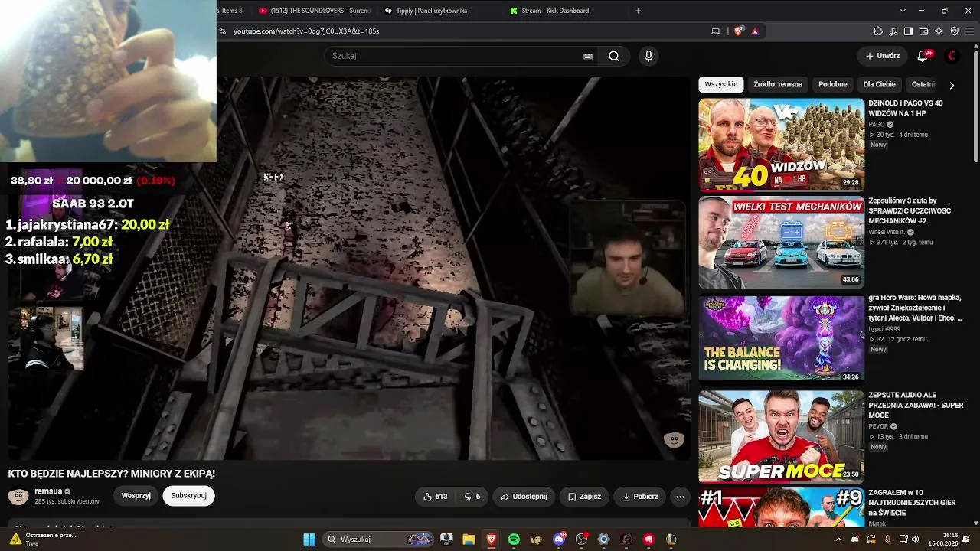Open the SUPER MOCE video thumbnail
Viewport: 980px width, 551px height.
(782, 437)
